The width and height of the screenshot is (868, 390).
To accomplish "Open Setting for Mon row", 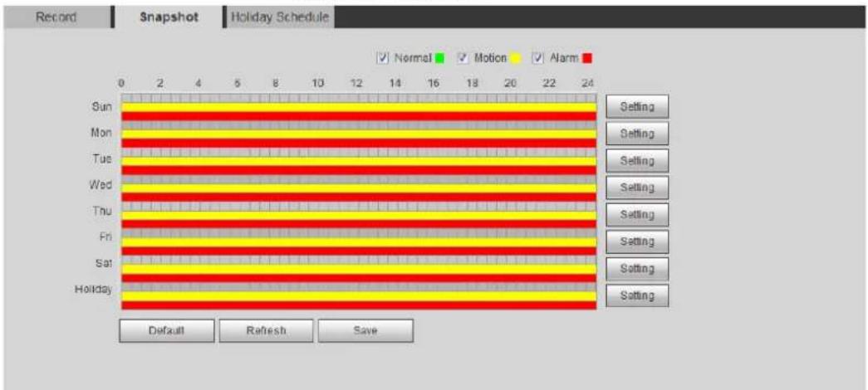I will [x=637, y=134].
